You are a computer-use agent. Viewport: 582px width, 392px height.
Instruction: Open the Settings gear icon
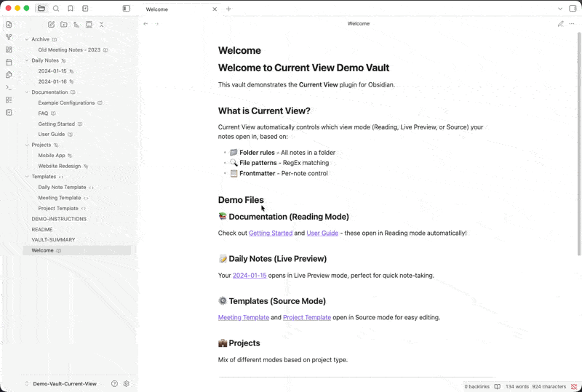[x=126, y=384]
